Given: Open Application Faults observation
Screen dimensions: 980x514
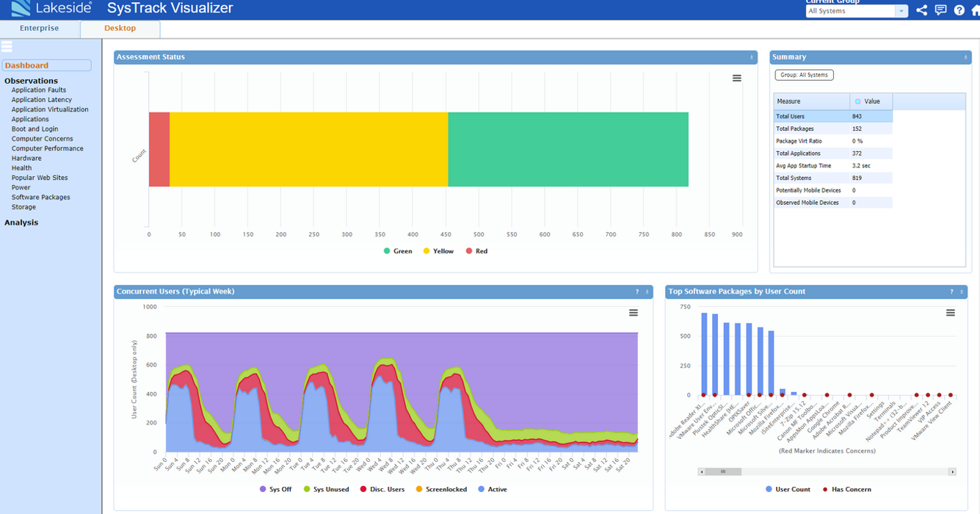Looking at the screenshot, I should [39, 90].
